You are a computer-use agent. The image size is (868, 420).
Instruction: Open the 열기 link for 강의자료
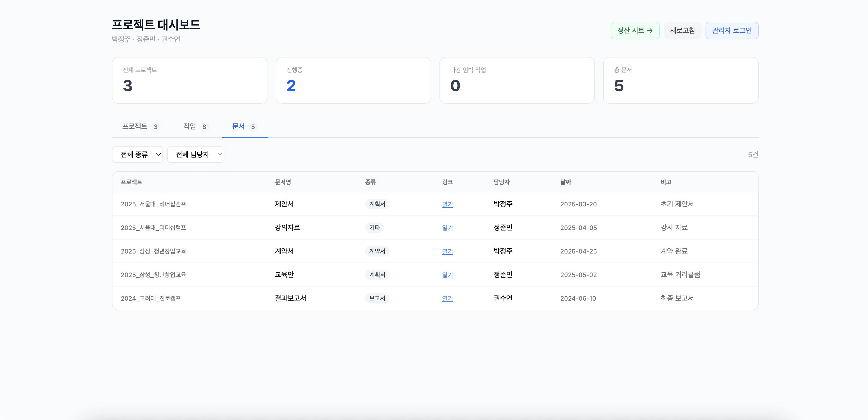pyautogui.click(x=447, y=228)
